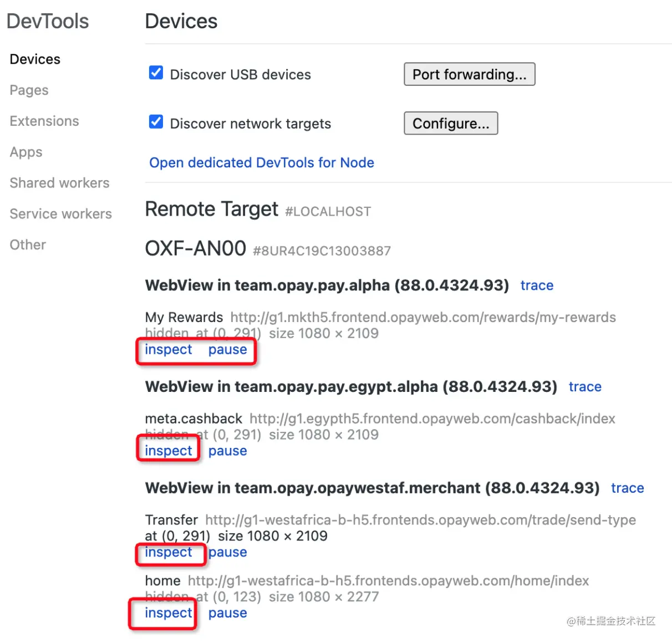Click the my-rewards URL text
The height and width of the screenshot is (643, 672).
pos(423,317)
